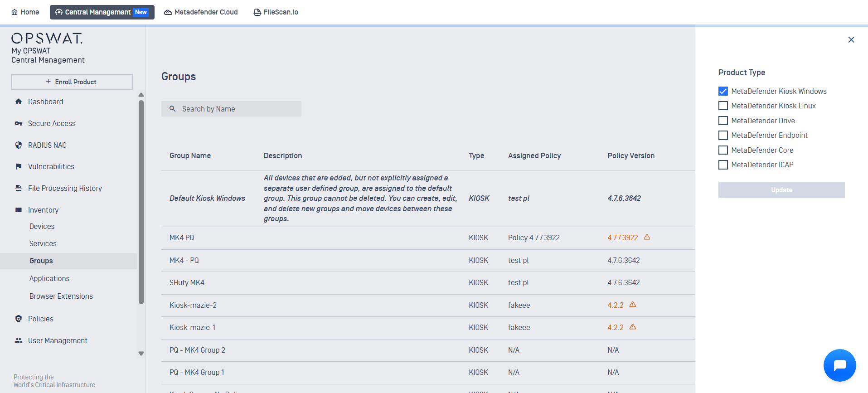Screen dimensions: 868x393
Task: Open the Kiosk-mazie-2 group
Action: pos(193,305)
